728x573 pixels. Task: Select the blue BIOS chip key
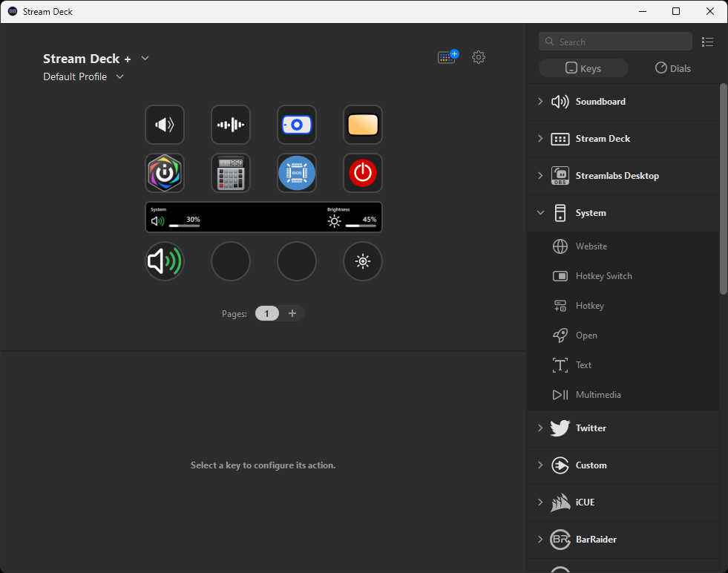(297, 173)
